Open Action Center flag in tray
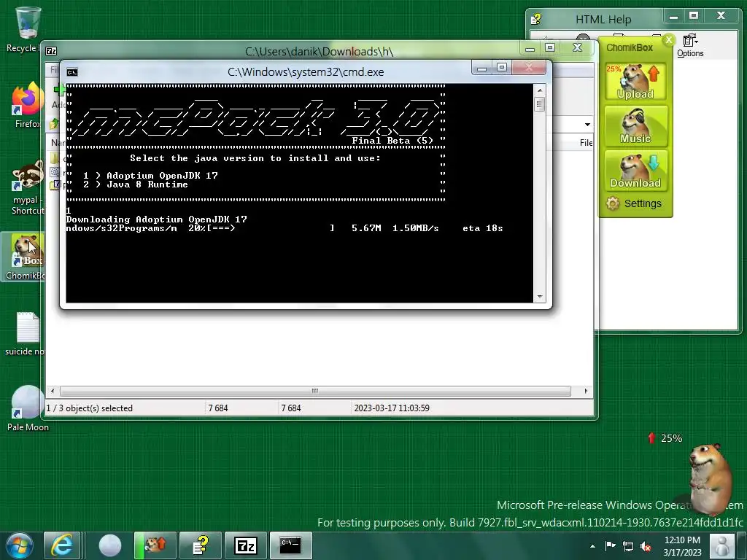Image resolution: width=747 pixels, height=560 pixels. pyautogui.click(x=611, y=545)
